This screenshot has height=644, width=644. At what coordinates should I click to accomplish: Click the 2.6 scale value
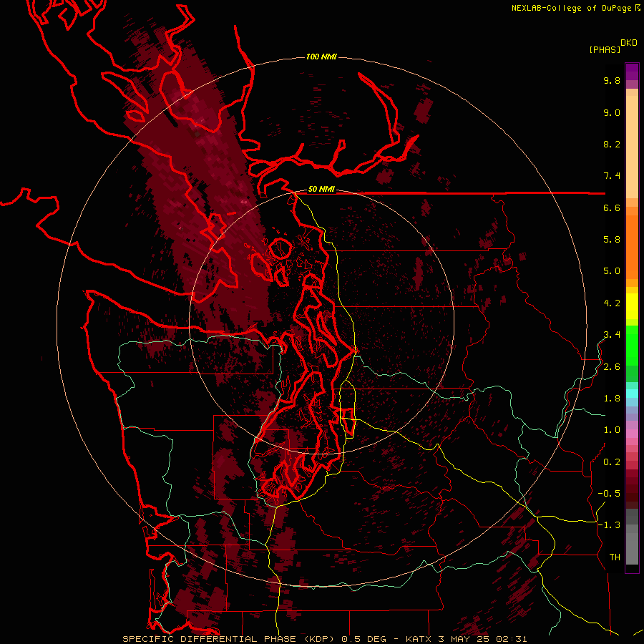(612, 367)
